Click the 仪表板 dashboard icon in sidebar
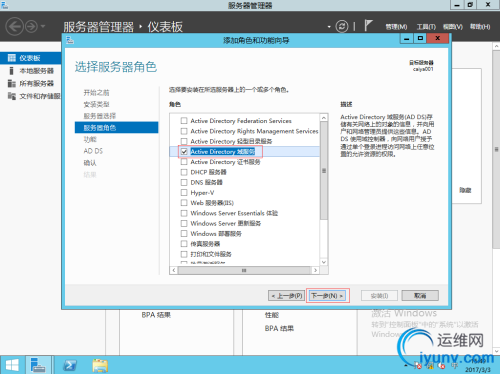This screenshot has width=500, height=374. [12, 58]
